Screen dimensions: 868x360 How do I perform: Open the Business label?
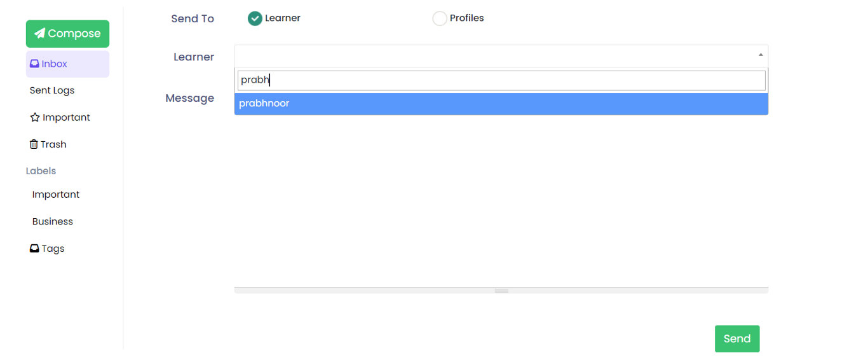point(53,221)
